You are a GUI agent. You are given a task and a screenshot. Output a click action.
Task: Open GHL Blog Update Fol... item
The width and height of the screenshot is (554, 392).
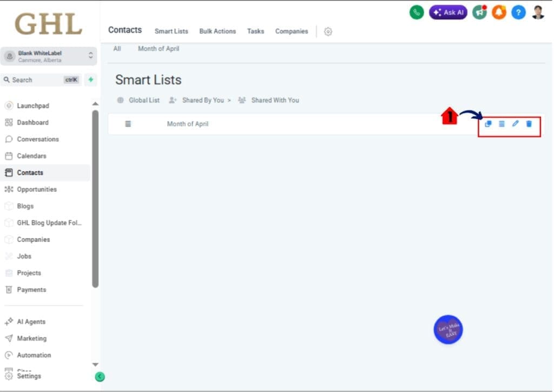(x=49, y=223)
